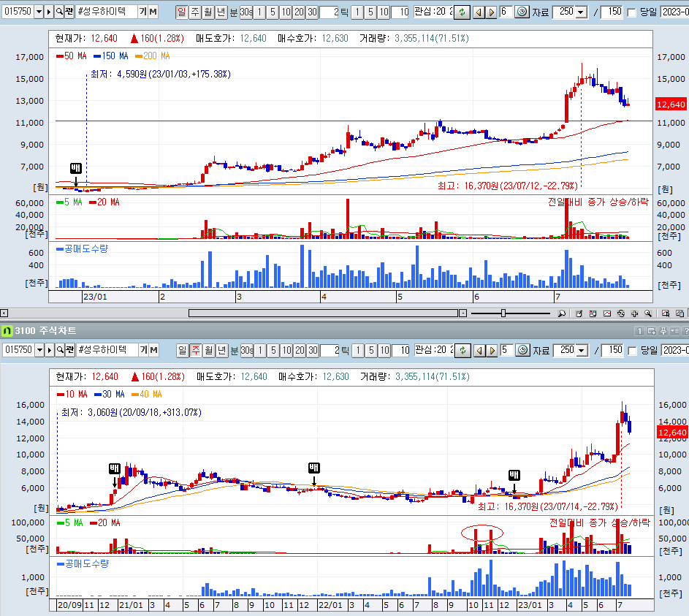
Task: Click the date field 2023- in the lower toolbar
Action: [x=676, y=350]
